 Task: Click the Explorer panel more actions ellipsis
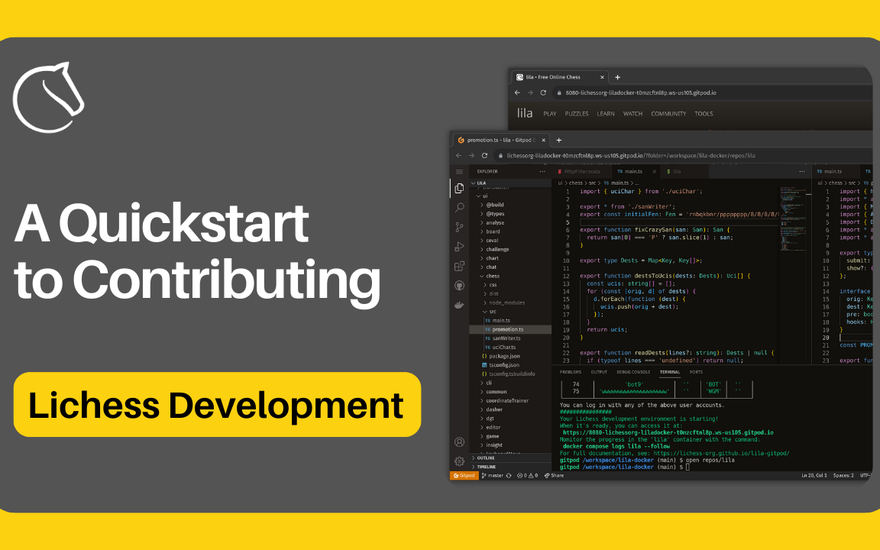tap(542, 172)
